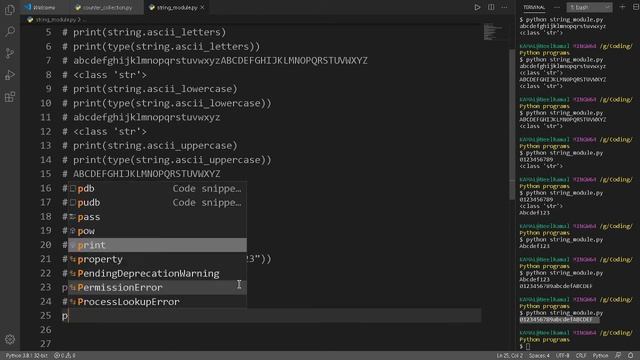
Task: Click the editor minimap preview
Action: point(493,32)
